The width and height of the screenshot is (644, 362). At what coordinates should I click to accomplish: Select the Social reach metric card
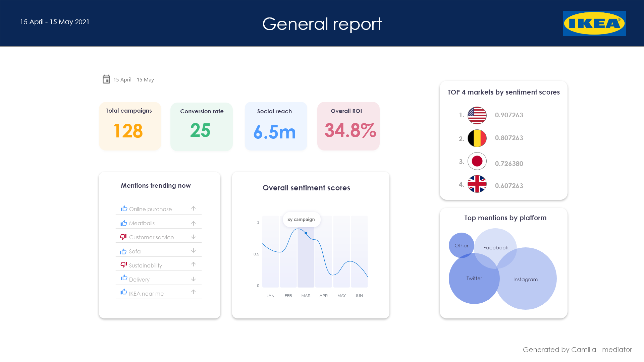point(276,126)
